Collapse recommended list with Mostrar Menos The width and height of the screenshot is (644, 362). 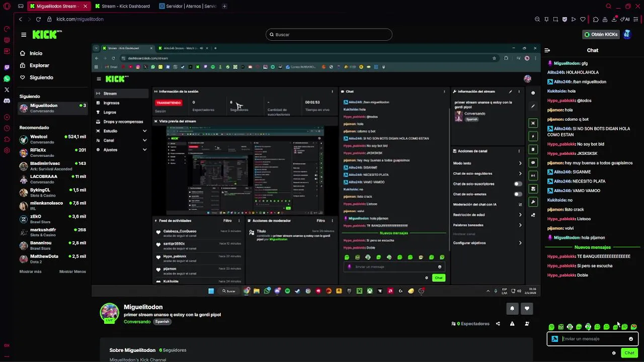coord(72,271)
